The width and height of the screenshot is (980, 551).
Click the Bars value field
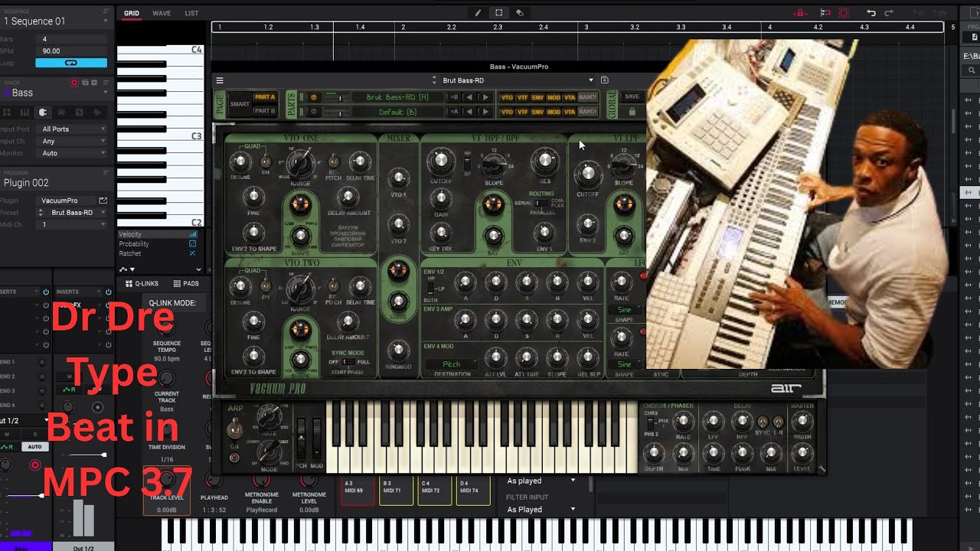click(71, 39)
